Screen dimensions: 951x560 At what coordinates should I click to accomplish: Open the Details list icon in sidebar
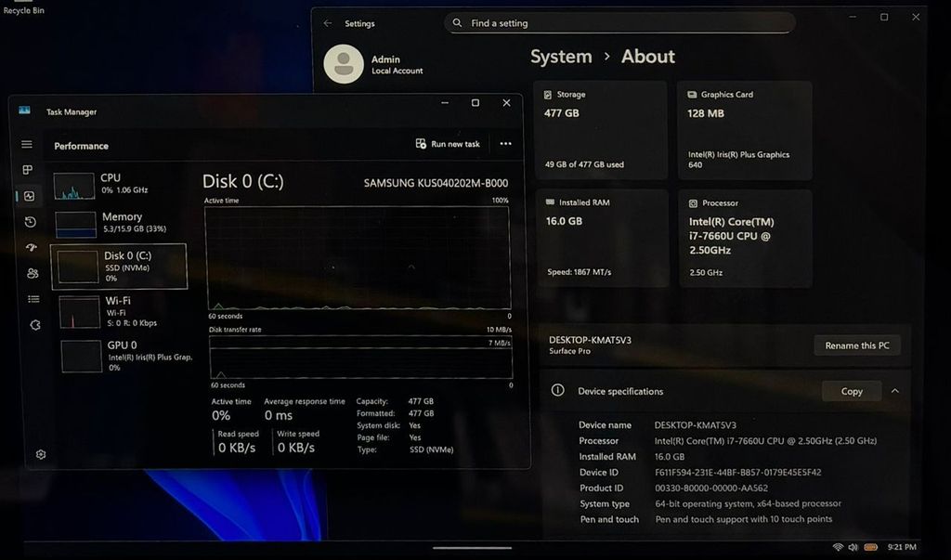(x=33, y=299)
